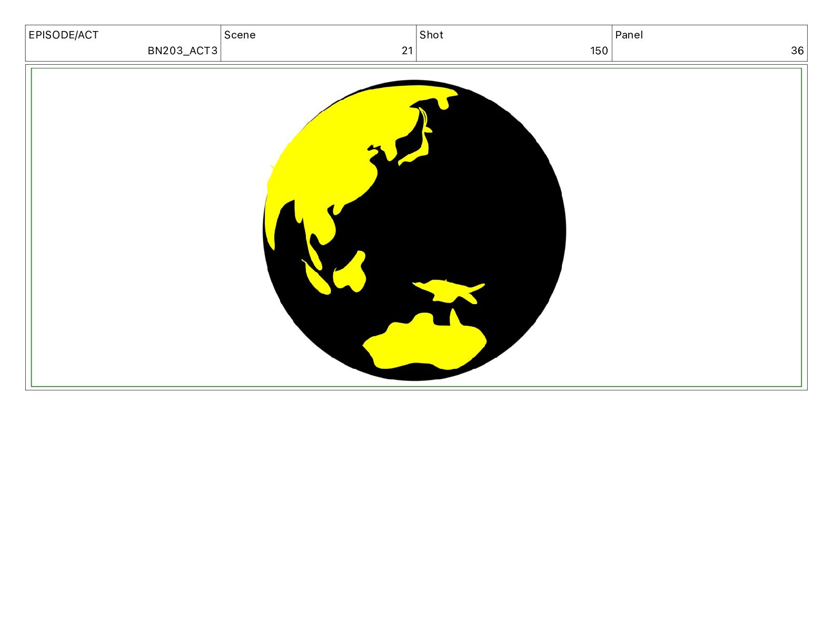
Task: Select the scene number 21
Action: click(x=407, y=51)
